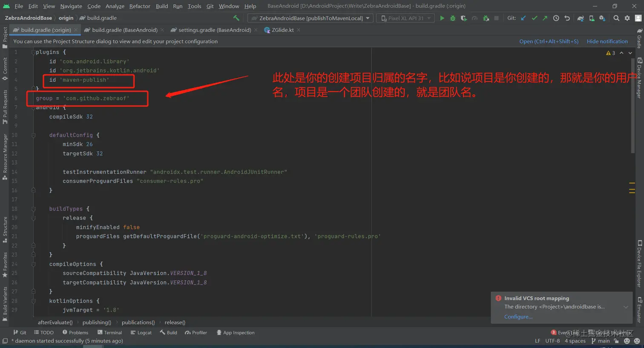Open the Commit tool window sidebar
Viewport: 644px width, 348px height.
click(5, 69)
